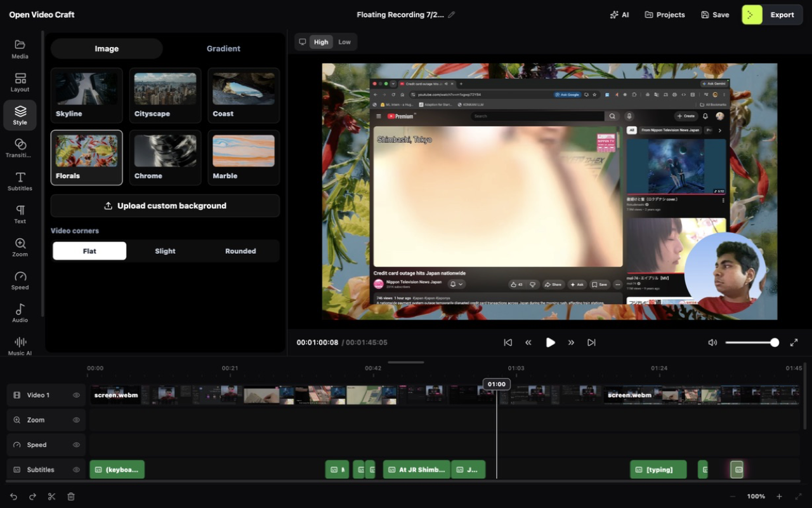Choose the Coast background

244,95
